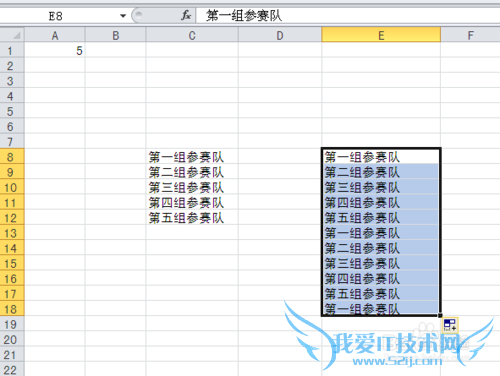Click the Name Box showing E8

[x=55, y=16]
